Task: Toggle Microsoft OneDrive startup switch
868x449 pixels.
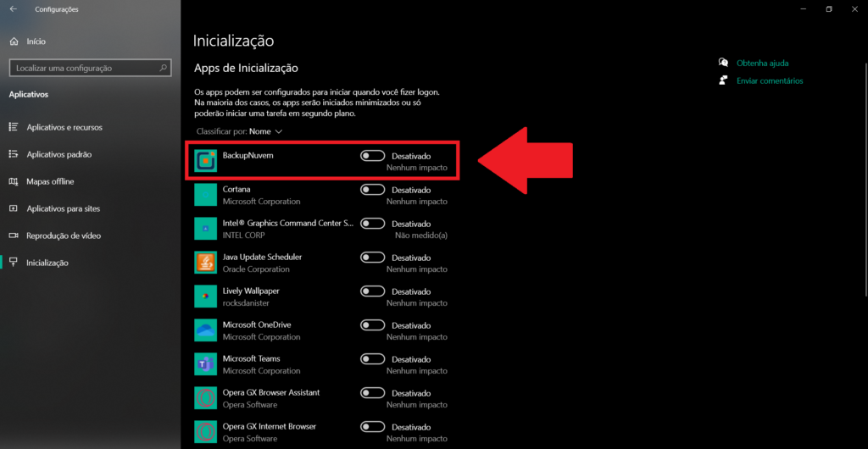Action: (373, 325)
